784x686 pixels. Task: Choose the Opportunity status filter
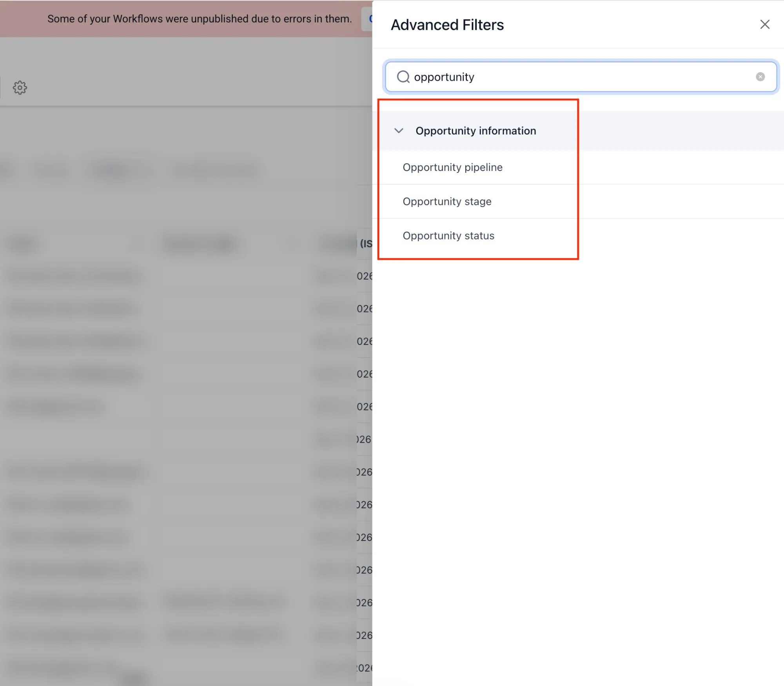pos(448,236)
